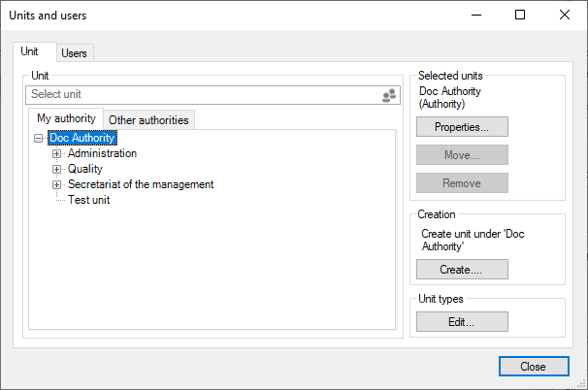Expand the Quality node
Screen dimensions: 588x390
tap(57, 170)
